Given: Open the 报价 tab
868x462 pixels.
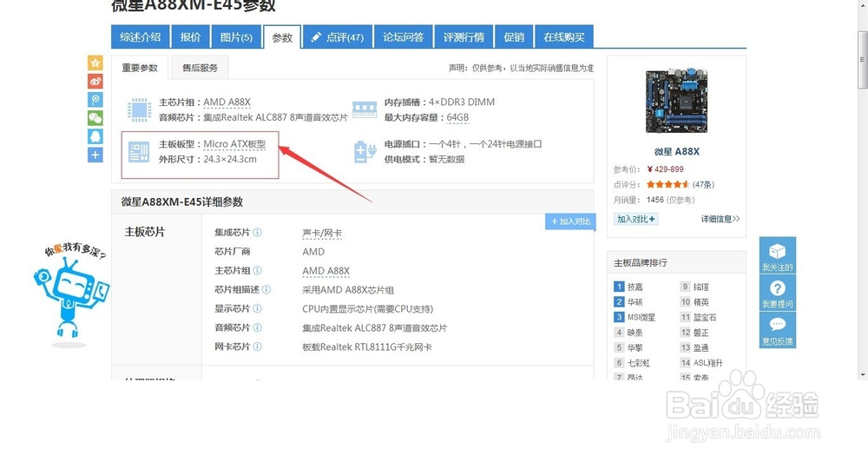Looking at the screenshot, I should (190, 37).
